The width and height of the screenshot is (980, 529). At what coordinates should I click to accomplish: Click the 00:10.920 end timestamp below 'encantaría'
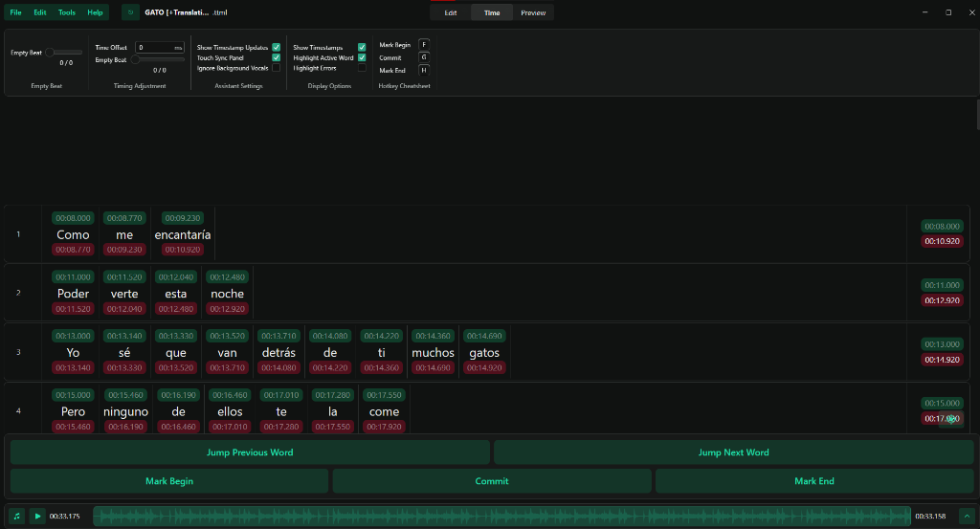click(x=183, y=250)
